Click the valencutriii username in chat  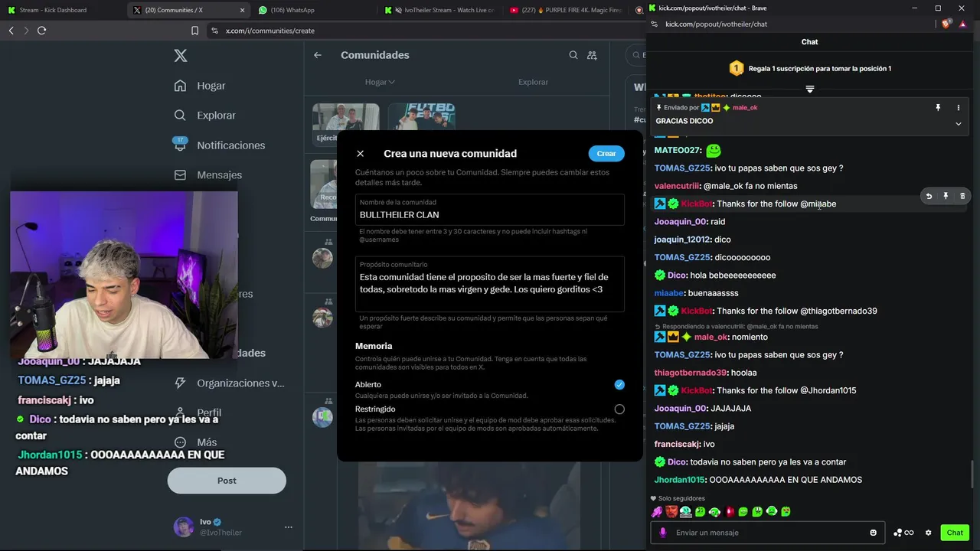coord(677,186)
